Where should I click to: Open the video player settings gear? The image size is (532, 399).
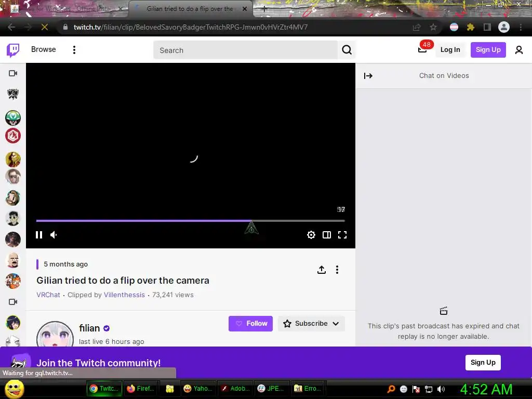[311, 235]
